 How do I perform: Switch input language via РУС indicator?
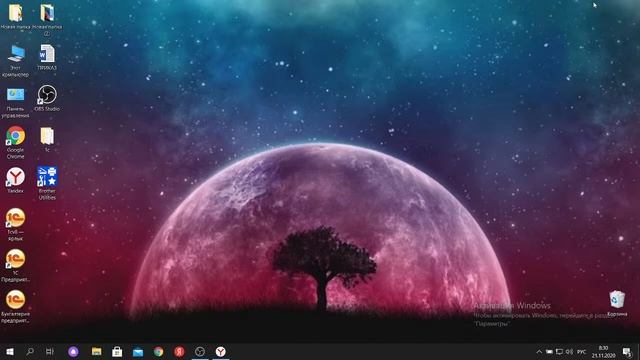582,351
